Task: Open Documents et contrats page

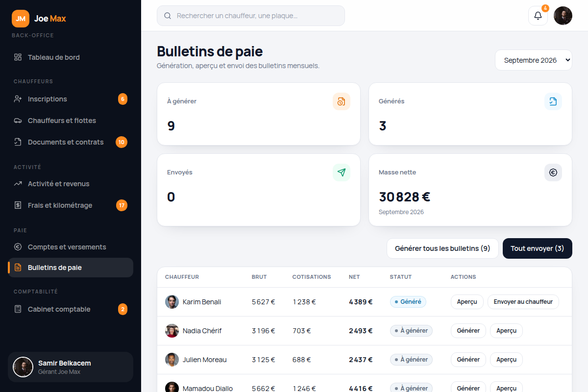Action: tap(71, 142)
